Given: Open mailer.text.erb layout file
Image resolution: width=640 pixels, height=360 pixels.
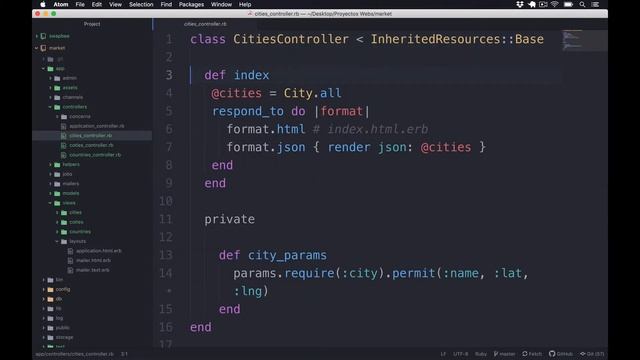Looking at the screenshot, I should [x=92, y=270].
